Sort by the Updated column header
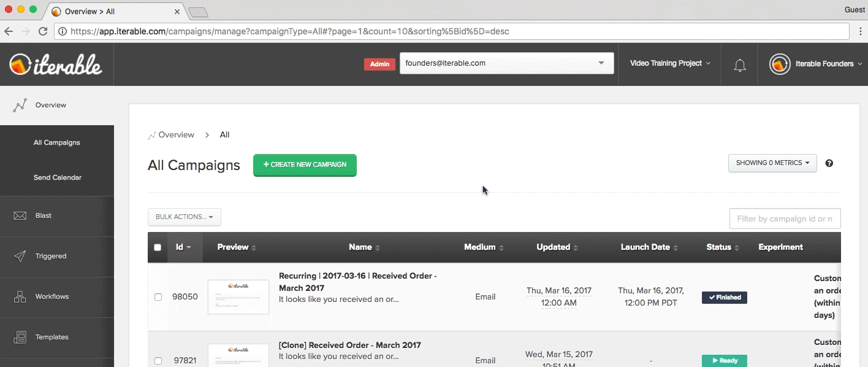This screenshot has height=367, width=868. pos(557,247)
